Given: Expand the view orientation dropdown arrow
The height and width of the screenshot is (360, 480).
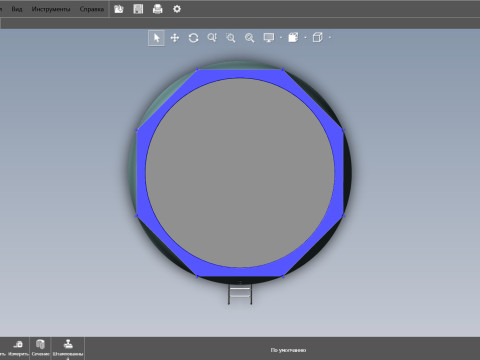Looking at the screenshot, I should coord(330,38).
